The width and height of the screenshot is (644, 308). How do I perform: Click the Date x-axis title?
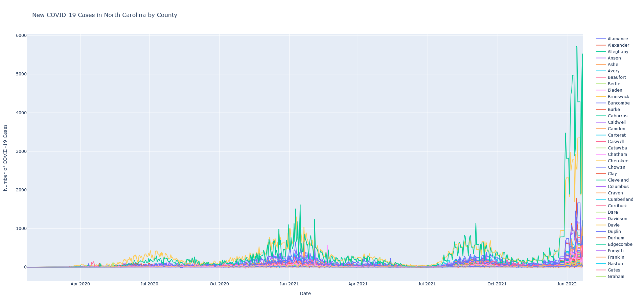pyautogui.click(x=305, y=293)
